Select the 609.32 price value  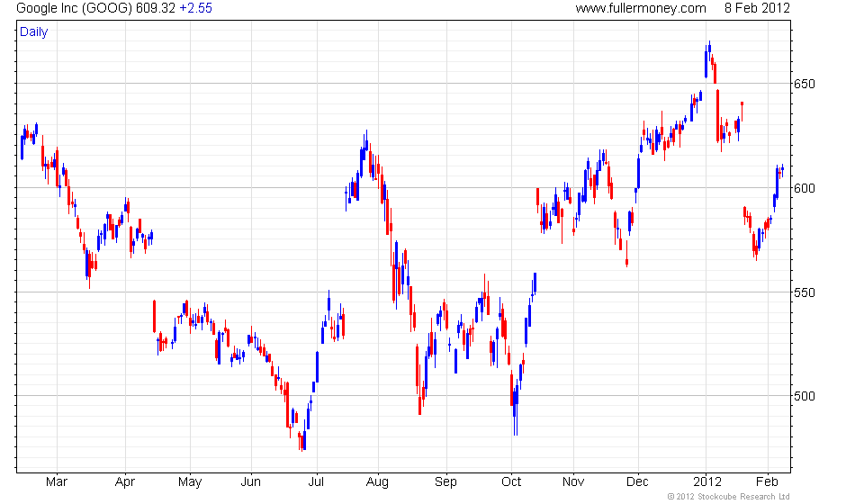(x=157, y=8)
